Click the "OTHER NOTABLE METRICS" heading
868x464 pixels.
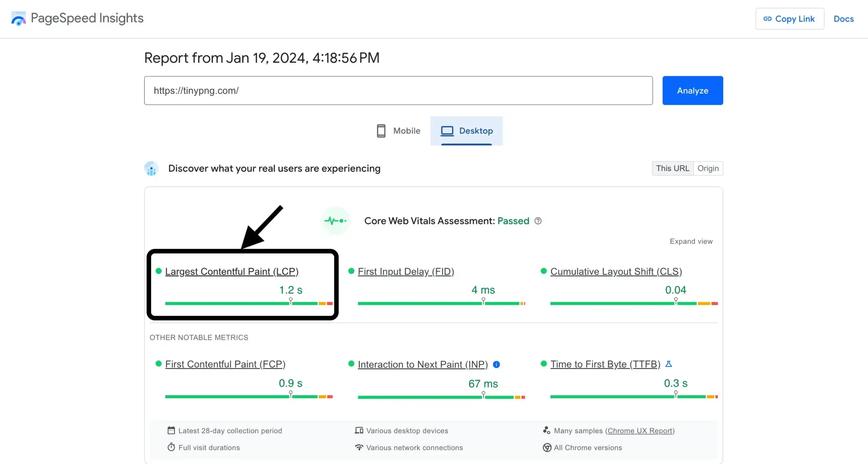click(x=199, y=337)
